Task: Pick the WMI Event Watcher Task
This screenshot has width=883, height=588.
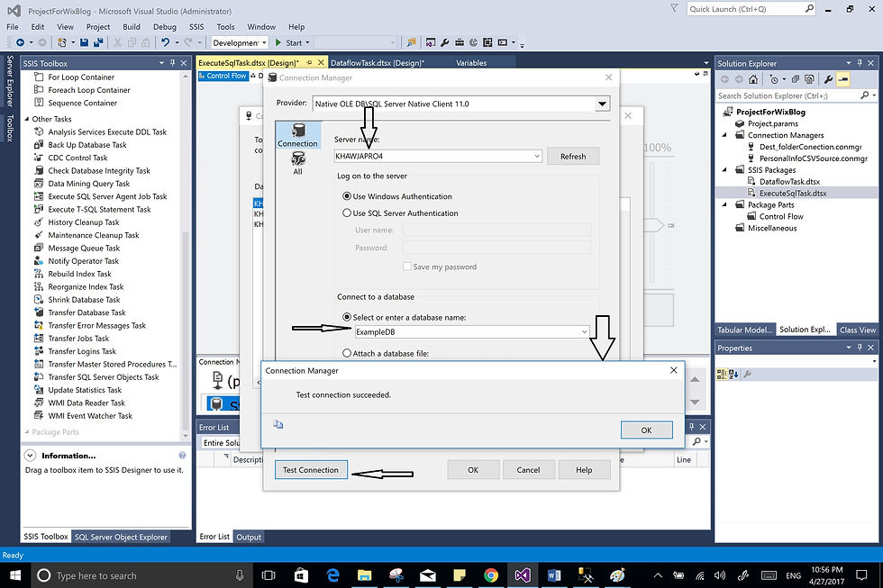Action: pyautogui.click(x=90, y=416)
